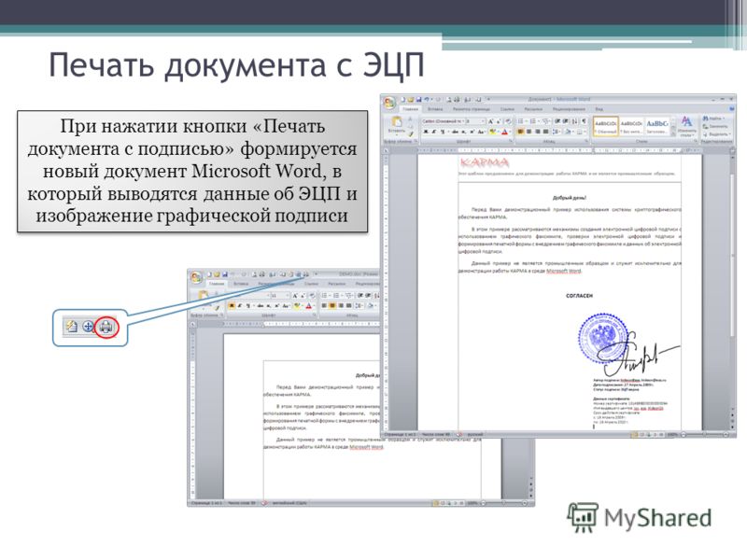The width and height of the screenshot is (747, 560).
Task: Click Microsoft Word underlined text in front document
Action: (x=564, y=271)
